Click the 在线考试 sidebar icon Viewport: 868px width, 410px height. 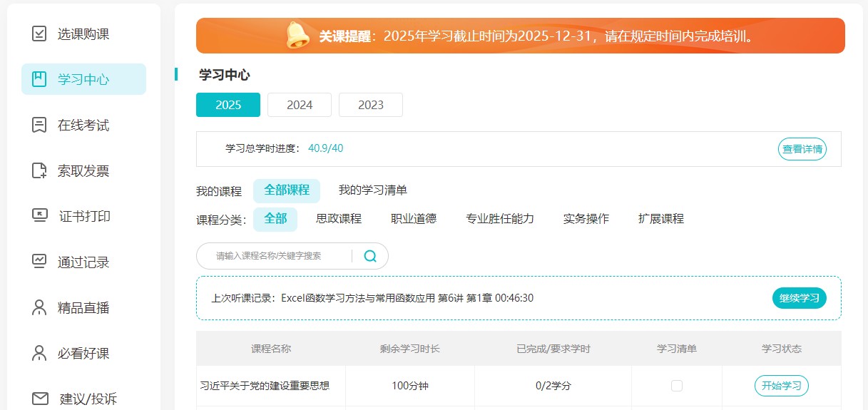point(40,125)
